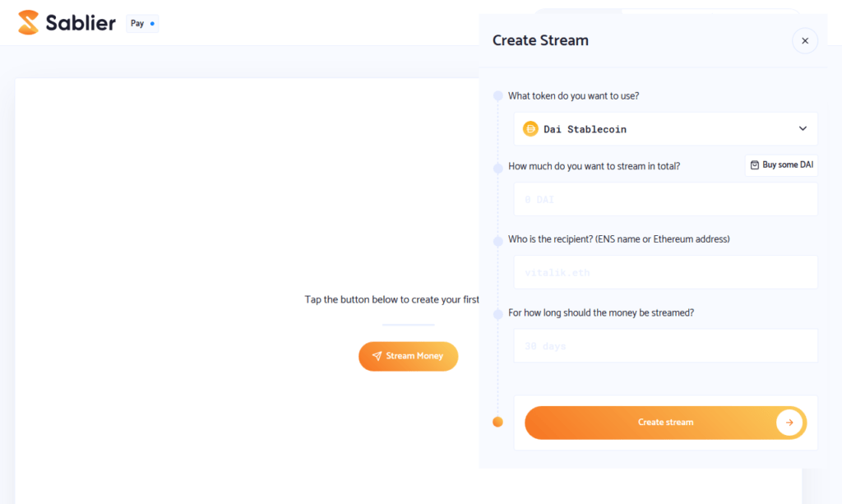Click the arrow icon on Create stream
This screenshot has width=842, height=504.
789,423
